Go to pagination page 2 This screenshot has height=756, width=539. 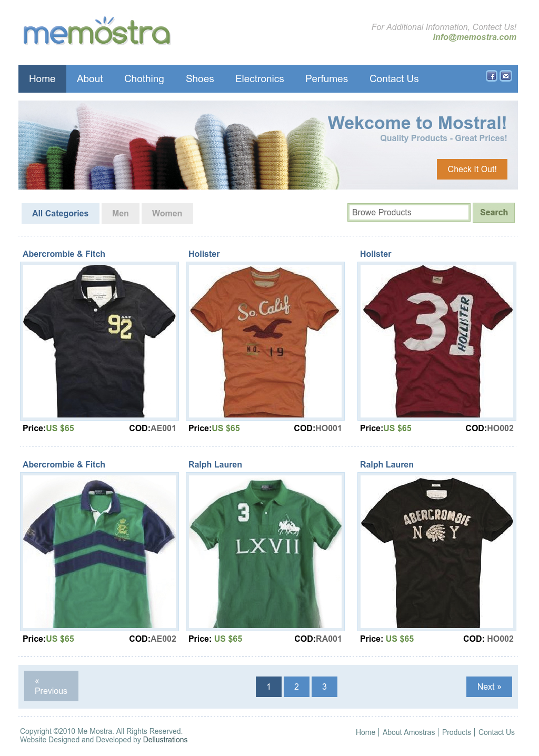click(x=296, y=687)
